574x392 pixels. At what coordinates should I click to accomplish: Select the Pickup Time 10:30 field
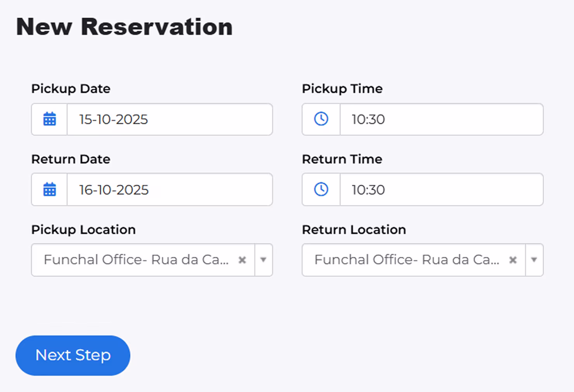click(441, 119)
